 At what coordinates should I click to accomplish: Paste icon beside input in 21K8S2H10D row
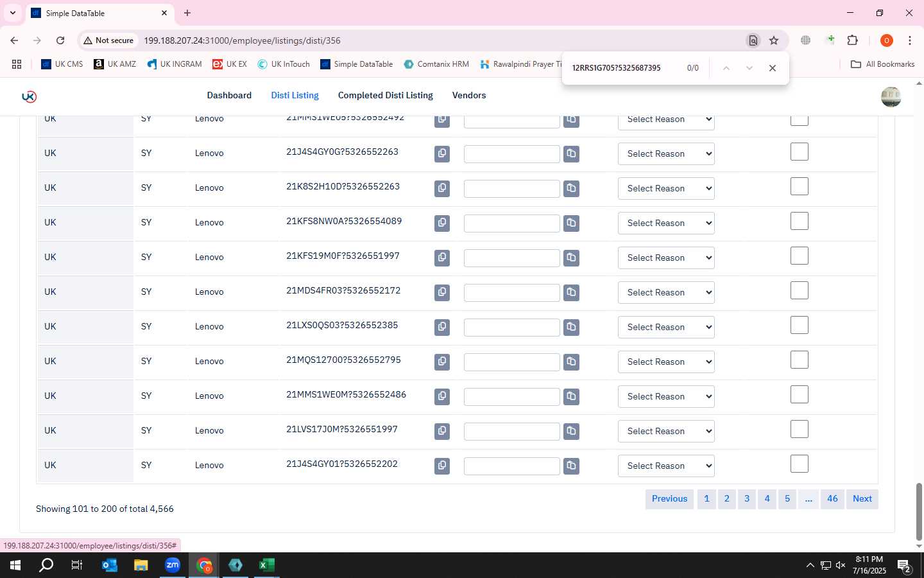pyautogui.click(x=571, y=188)
